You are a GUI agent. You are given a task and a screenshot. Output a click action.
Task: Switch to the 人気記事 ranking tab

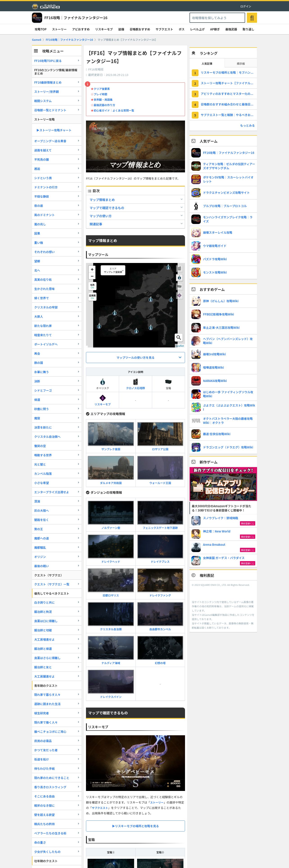pyautogui.click(x=207, y=63)
